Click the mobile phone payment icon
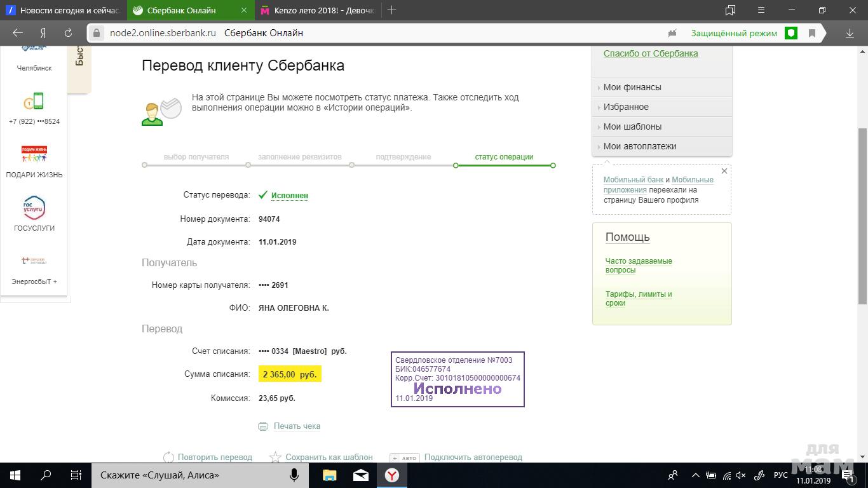Viewport: 868px width, 488px height. 34,101
